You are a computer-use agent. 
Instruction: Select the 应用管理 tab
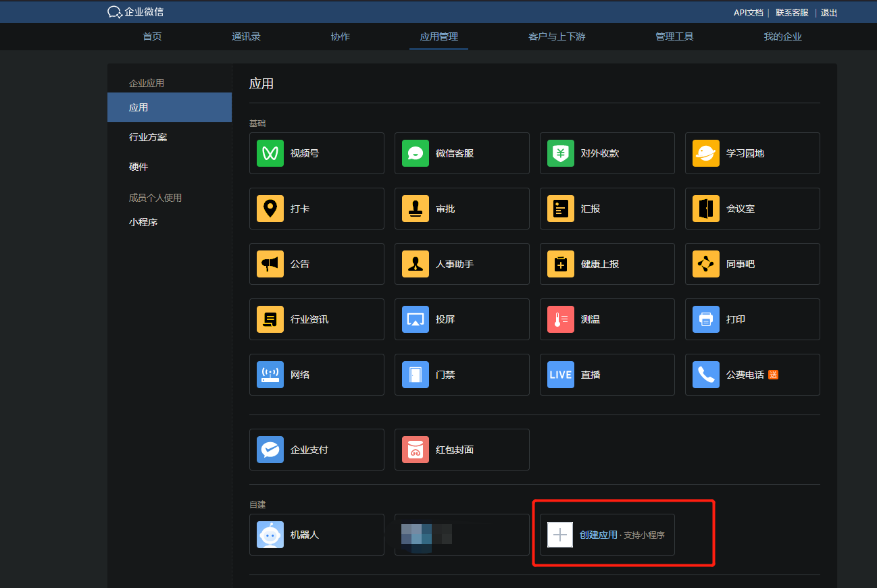[439, 36]
